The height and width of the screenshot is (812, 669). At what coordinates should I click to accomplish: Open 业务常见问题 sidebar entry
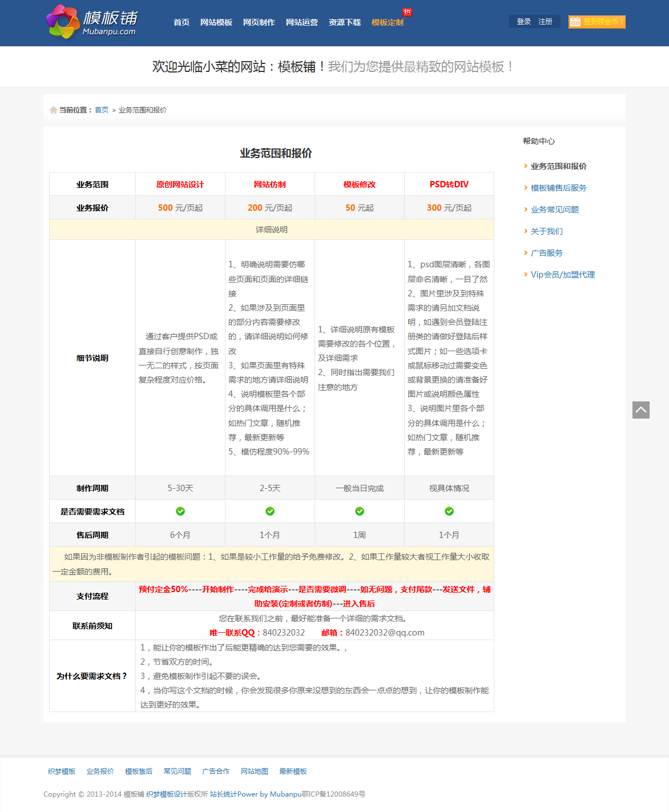click(554, 210)
